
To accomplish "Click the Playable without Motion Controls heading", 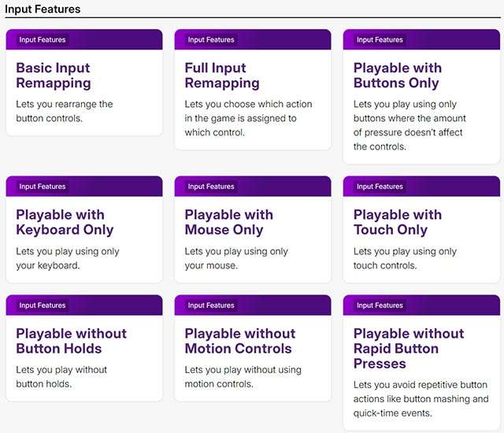I will click(239, 341).
